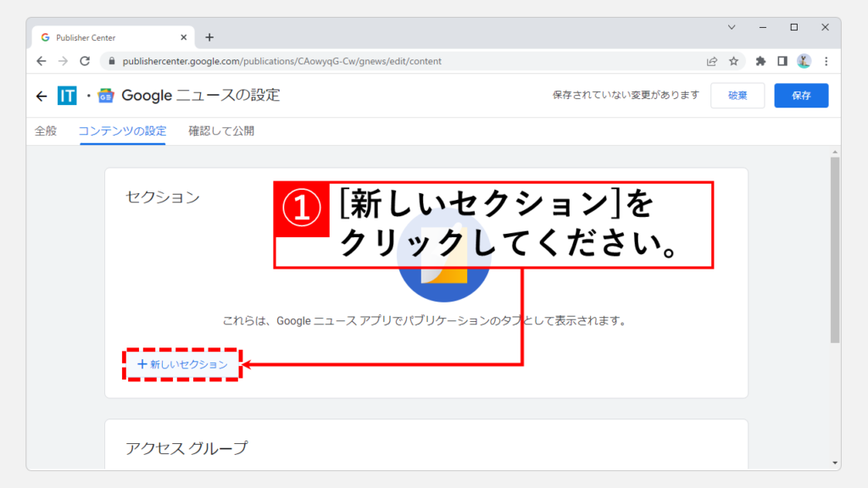Click the browser back arrow button
The width and height of the screenshot is (868, 488).
pos(42,61)
